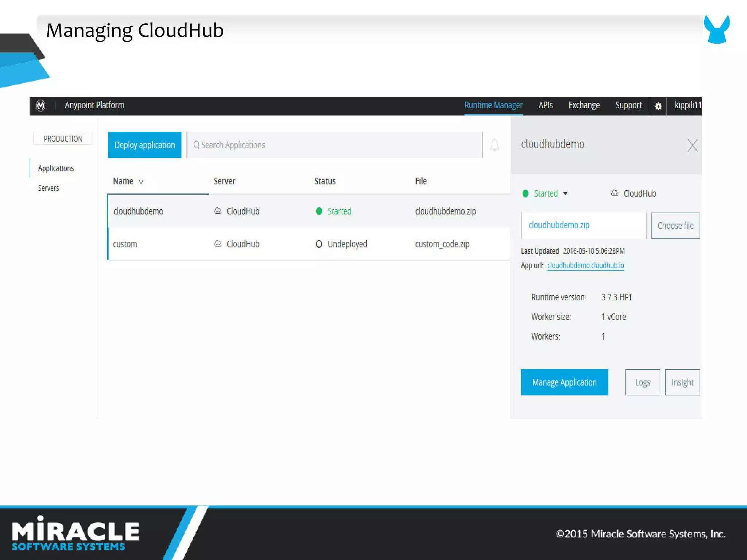Click cloudhubdemo.zip in the File column
This screenshot has width=747, height=560.
[445, 211]
